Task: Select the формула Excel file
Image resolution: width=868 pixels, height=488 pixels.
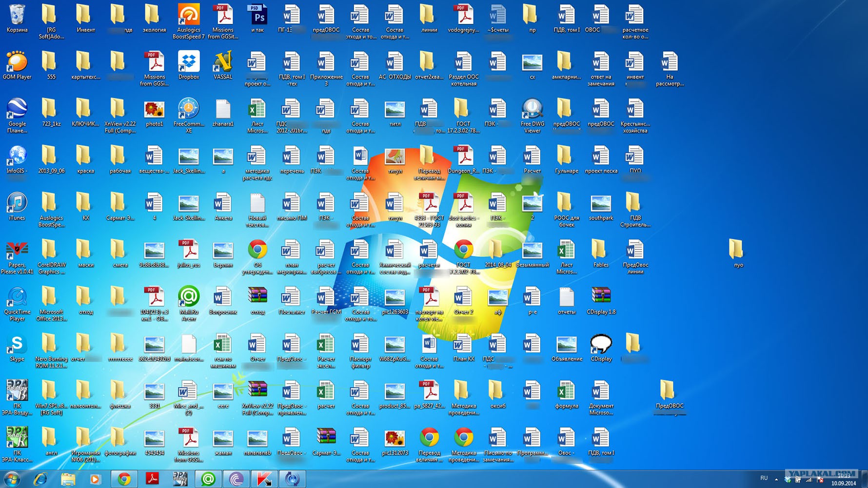Action: pyautogui.click(x=566, y=394)
